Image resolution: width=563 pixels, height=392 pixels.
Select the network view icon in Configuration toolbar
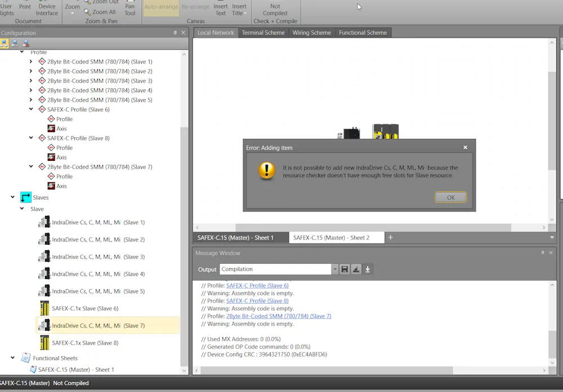point(5,44)
